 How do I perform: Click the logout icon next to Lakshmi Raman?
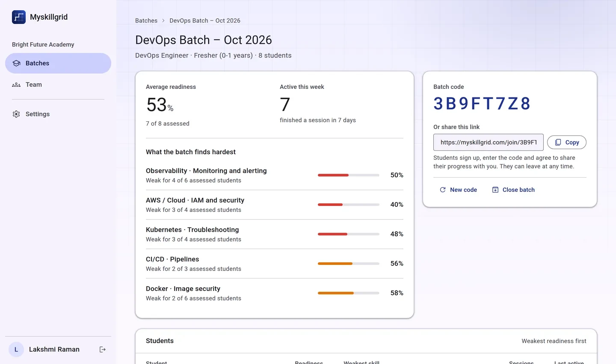coord(103,349)
